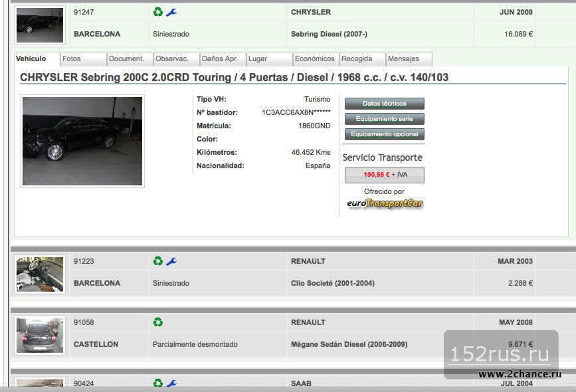576x392 pixels.
Task: Click CASTELLON location text
Action: (96, 344)
